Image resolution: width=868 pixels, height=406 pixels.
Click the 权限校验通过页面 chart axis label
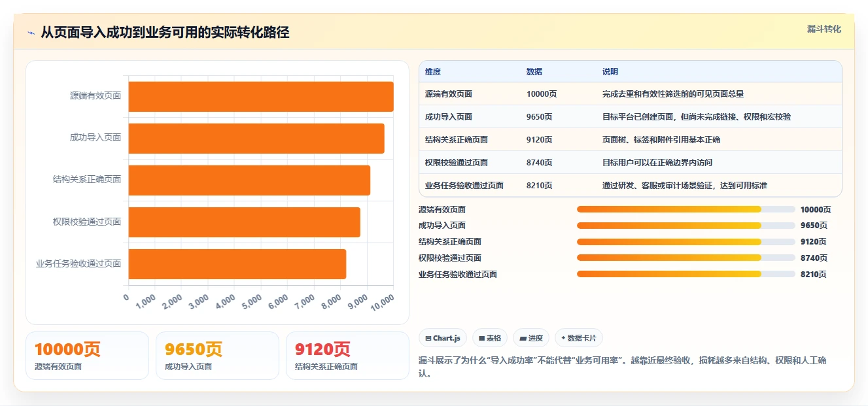pyautogui.click(x=87, y=222)
